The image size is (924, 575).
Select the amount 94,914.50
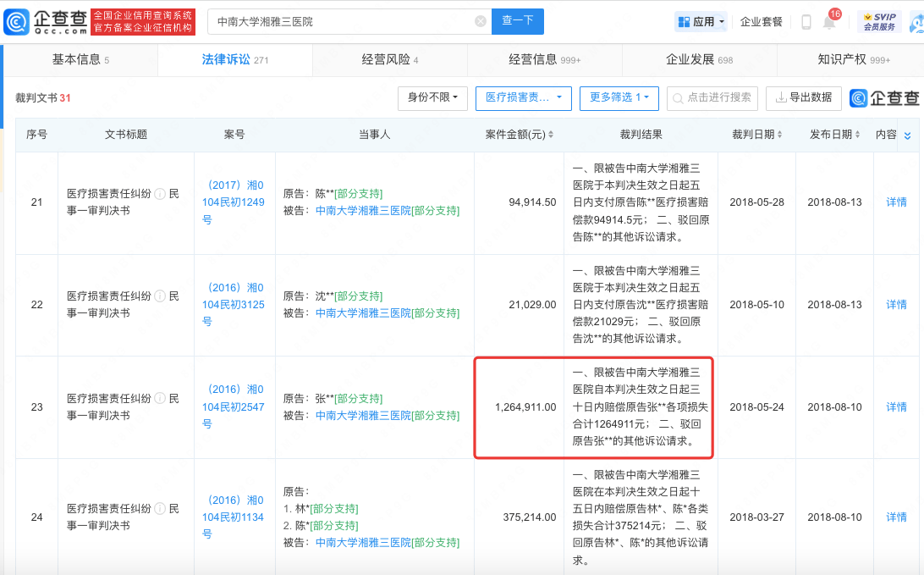pyautogui.click(x=532, y=202)
